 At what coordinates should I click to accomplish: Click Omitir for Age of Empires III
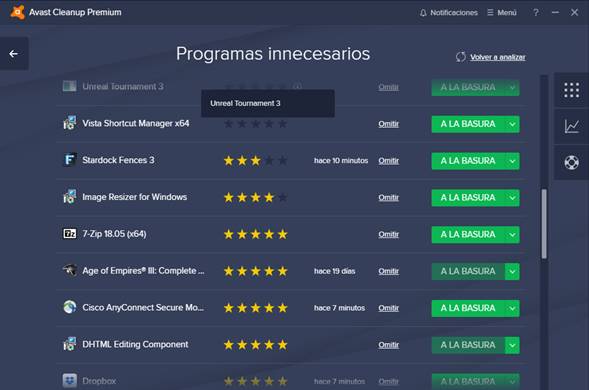(388, 271)
